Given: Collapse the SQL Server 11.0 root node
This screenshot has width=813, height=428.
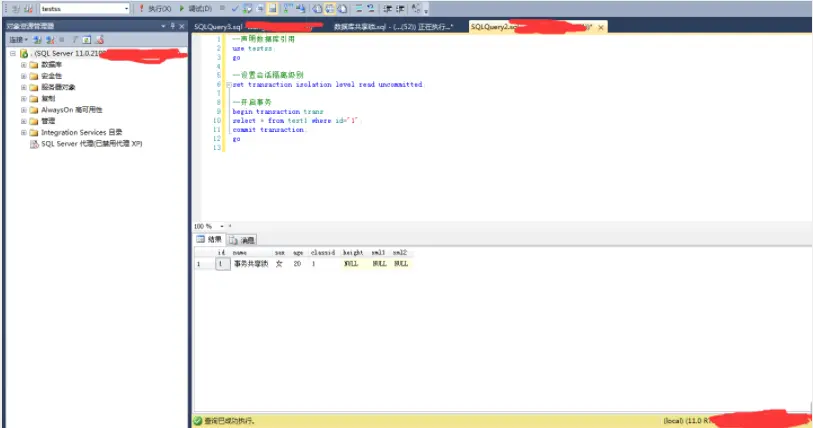Looking at the screenshot, I should [13, 53].
